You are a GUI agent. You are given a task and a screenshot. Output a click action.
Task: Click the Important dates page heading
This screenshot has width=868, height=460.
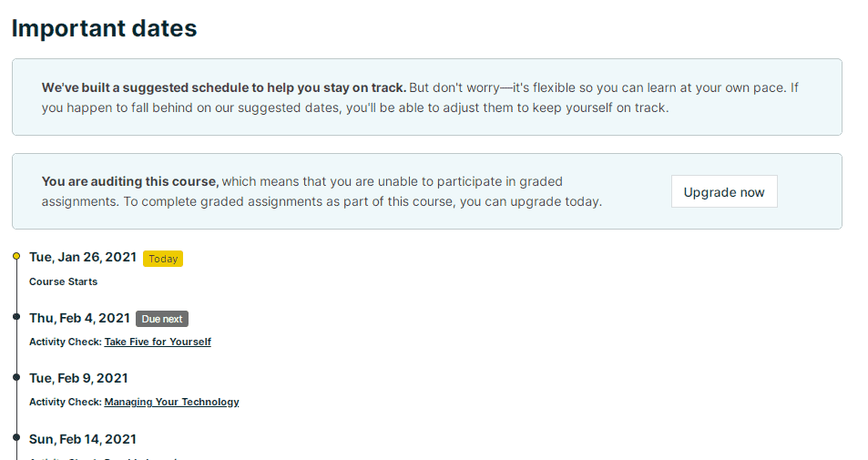click(x=104, y=28)
